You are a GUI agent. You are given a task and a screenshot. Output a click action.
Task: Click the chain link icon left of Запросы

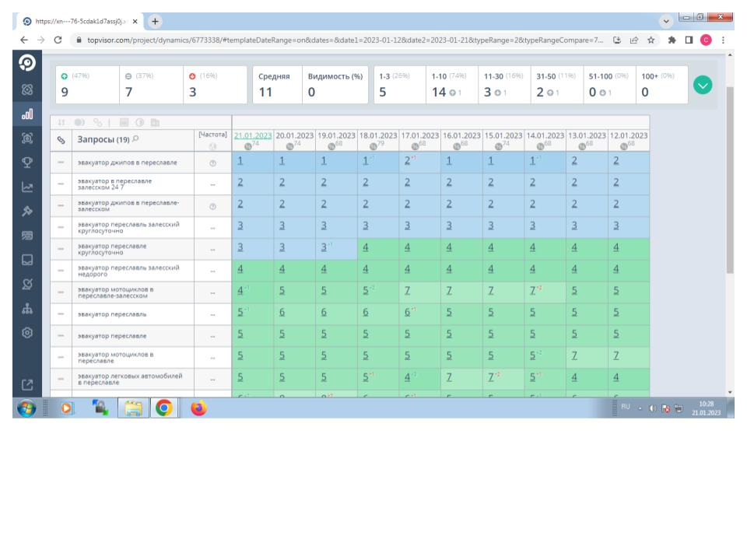(61, 140)
